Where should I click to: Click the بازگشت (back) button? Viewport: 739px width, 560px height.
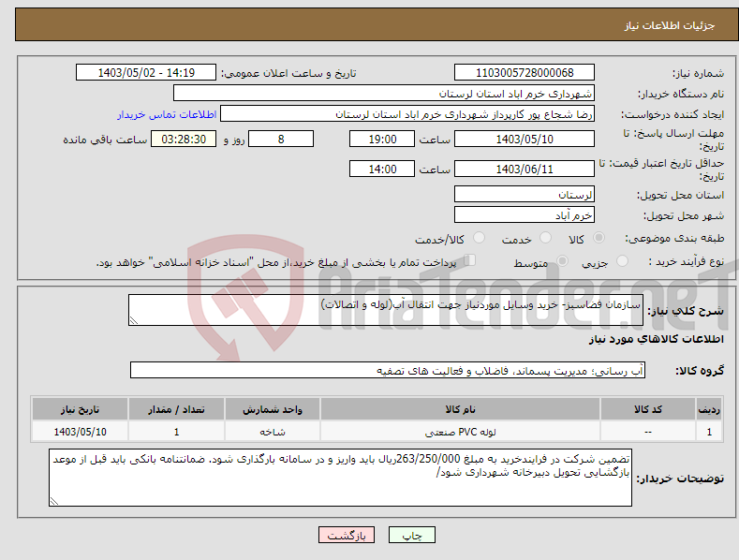(347, 535)
